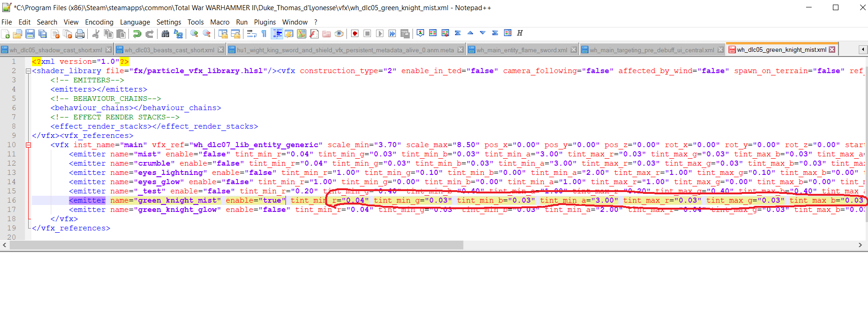
Task: Click the horizontal scrollbar left arrow
Action: coord(5,245)
